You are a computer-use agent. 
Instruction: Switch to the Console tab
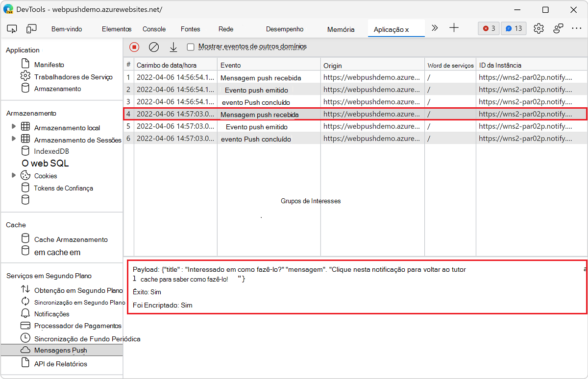(154, 29)
